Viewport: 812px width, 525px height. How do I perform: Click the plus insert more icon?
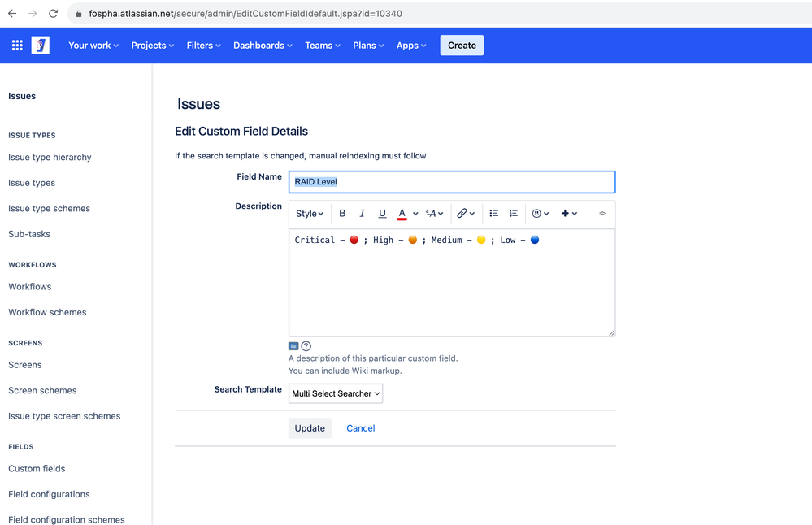pos(565,213)
